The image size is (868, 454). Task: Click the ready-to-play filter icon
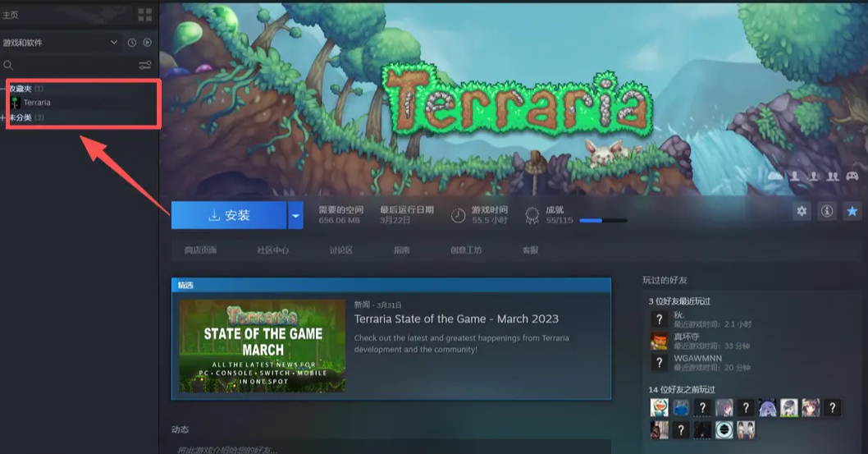tap(148, 43)
